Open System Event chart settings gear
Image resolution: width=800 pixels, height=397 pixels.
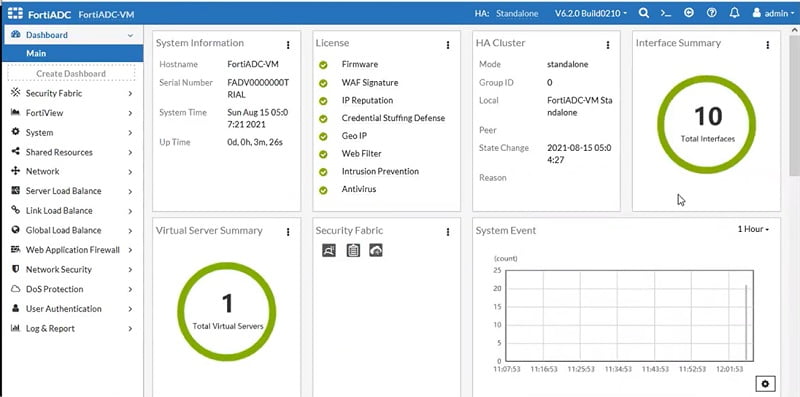[x=765, y=384]
